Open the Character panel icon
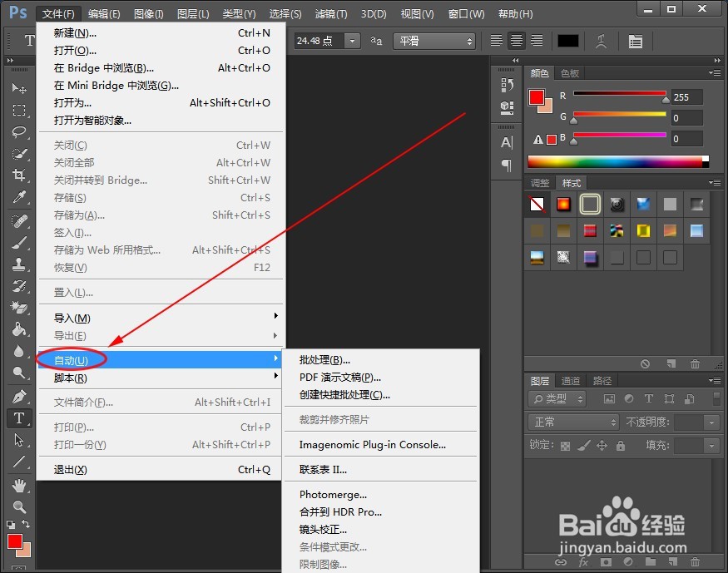Image resolution: width=728 pixels, height=573 pixels. (507, 142)
